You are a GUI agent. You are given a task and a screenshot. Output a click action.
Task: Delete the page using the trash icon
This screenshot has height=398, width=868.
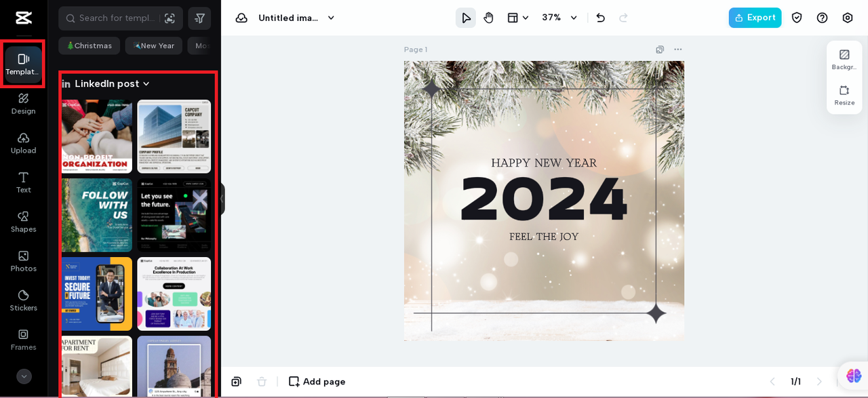(x=262, y=382)
